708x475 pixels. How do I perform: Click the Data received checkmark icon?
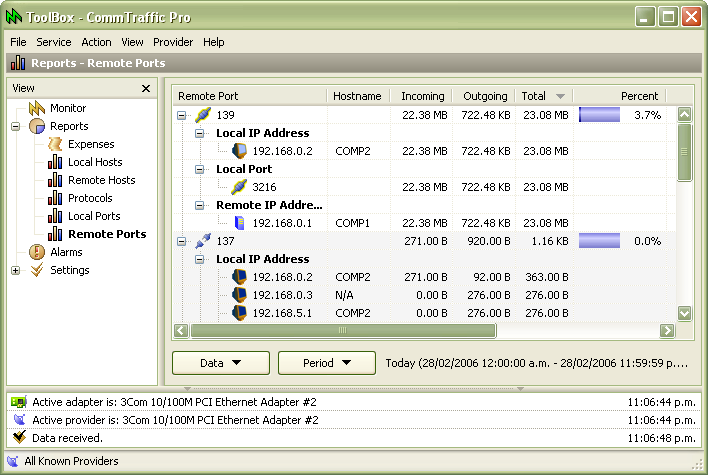pos(19,438)
